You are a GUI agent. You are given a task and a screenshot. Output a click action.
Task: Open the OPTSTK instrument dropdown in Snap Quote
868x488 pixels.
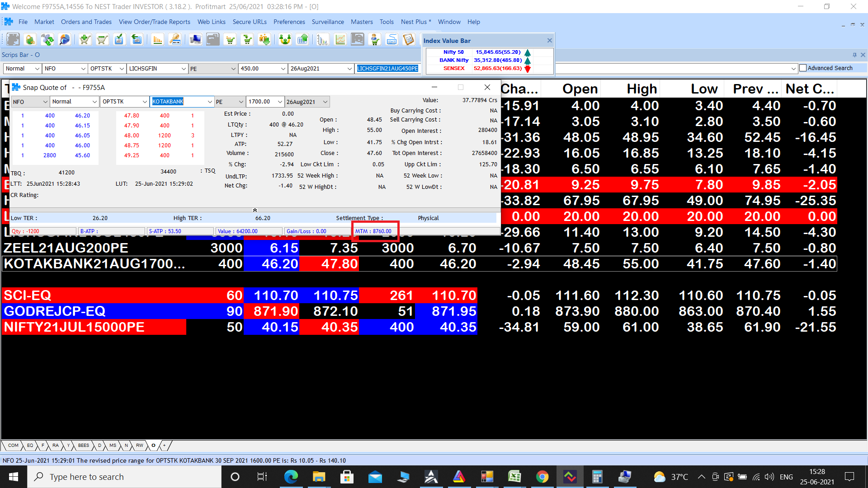145,102
